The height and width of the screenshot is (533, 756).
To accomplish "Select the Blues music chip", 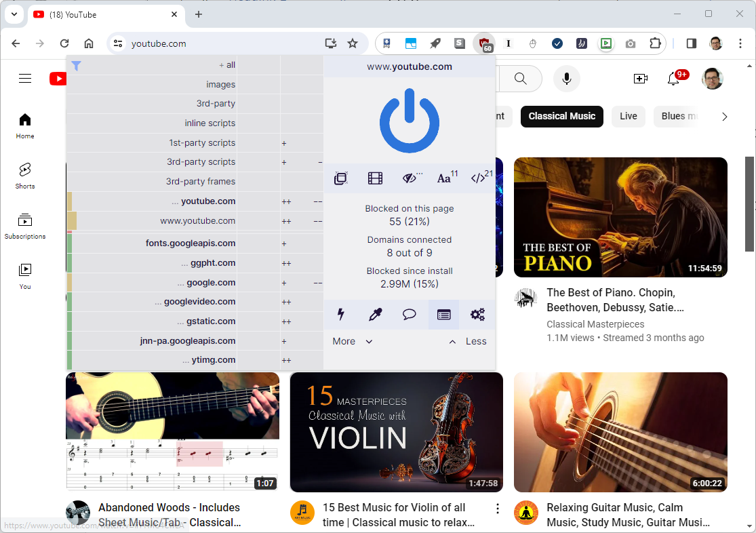I will tap(677, 116).
